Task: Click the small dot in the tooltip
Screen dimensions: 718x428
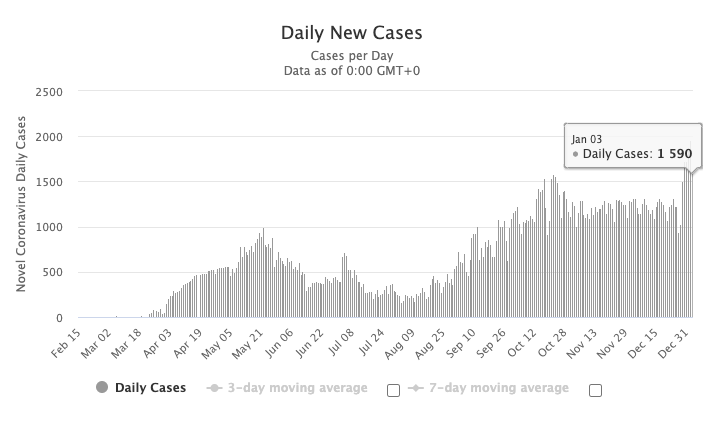Action: pos(575,155)
